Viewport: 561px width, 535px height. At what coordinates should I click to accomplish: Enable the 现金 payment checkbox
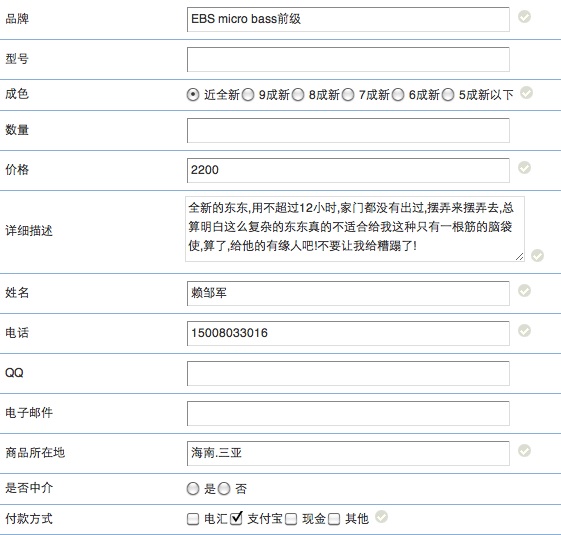[x=291, y=519]
